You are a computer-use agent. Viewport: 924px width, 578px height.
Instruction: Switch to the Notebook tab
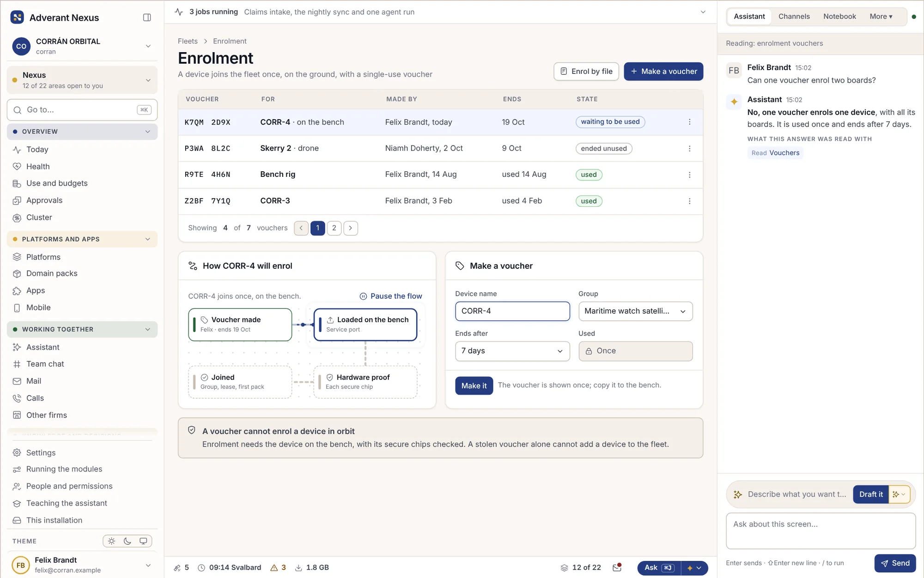[839, 16]
